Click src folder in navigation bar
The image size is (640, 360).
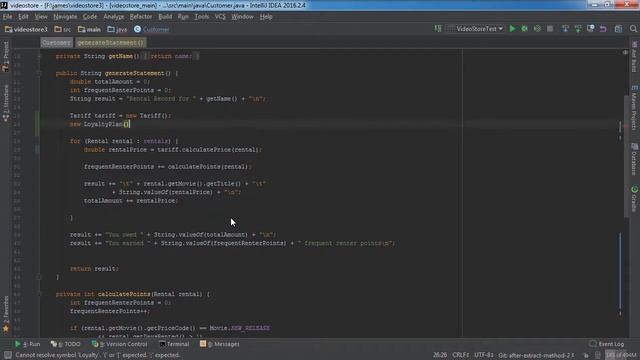pos(63,29)
